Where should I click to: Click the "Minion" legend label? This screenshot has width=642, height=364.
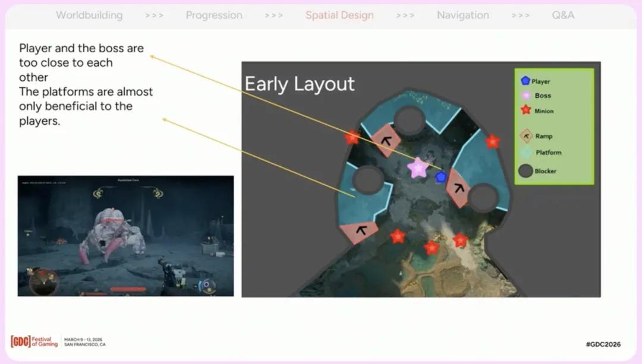(x=544, y=111)
